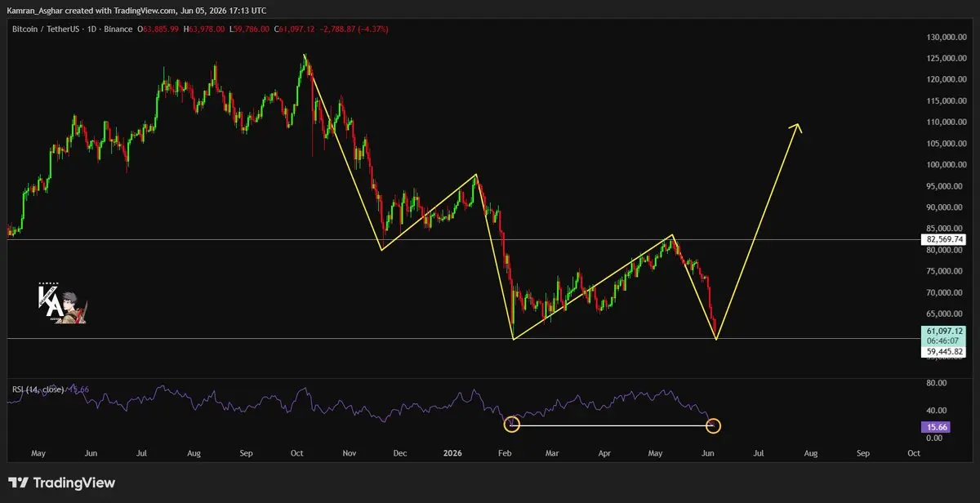Open the RSI (14, close) indicator label
This screenshot has width=980, height=503.
[x=38, y=389]
